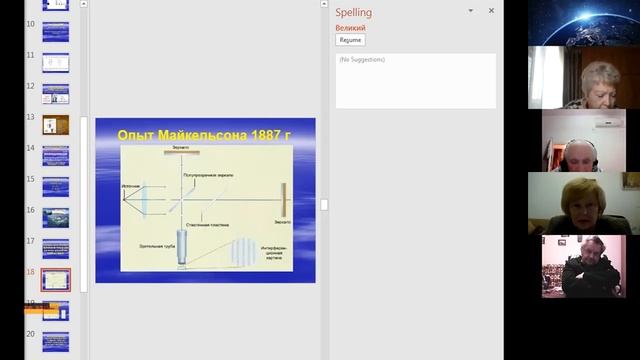The width and height of the screenshot is (640, 360).
Task: Click the Resume button in Spelling pane
Action: pyautogui.click(x=350, y=40)
